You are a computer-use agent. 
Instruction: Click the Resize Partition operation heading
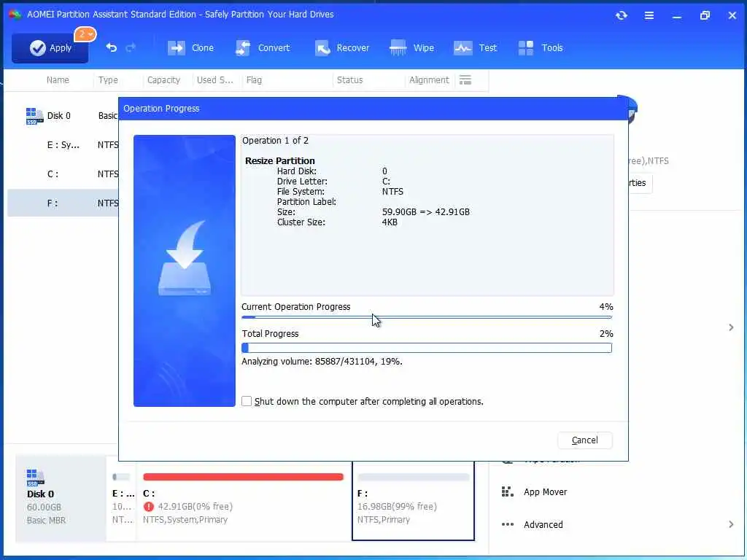(279, 161)
